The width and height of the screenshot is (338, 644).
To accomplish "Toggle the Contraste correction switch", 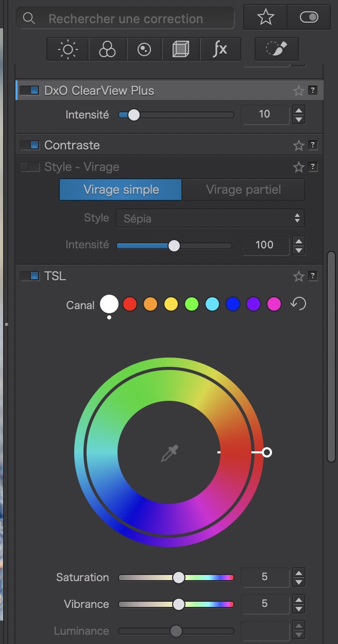I will [30, 145].
